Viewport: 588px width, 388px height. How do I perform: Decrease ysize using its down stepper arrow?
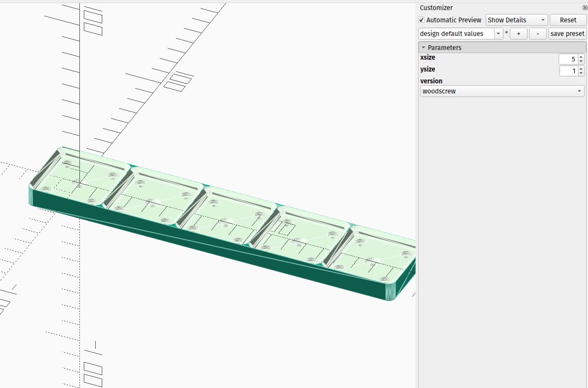[581, 72]
